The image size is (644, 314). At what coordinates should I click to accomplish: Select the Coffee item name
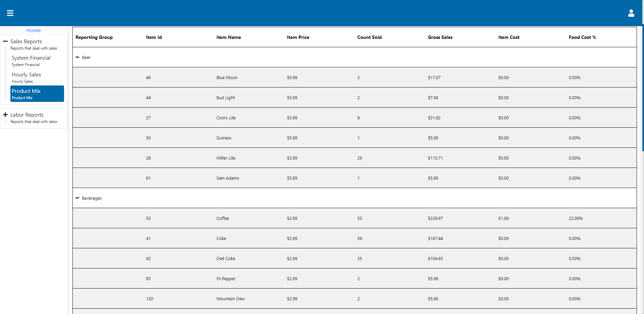(x=223, y=218)
